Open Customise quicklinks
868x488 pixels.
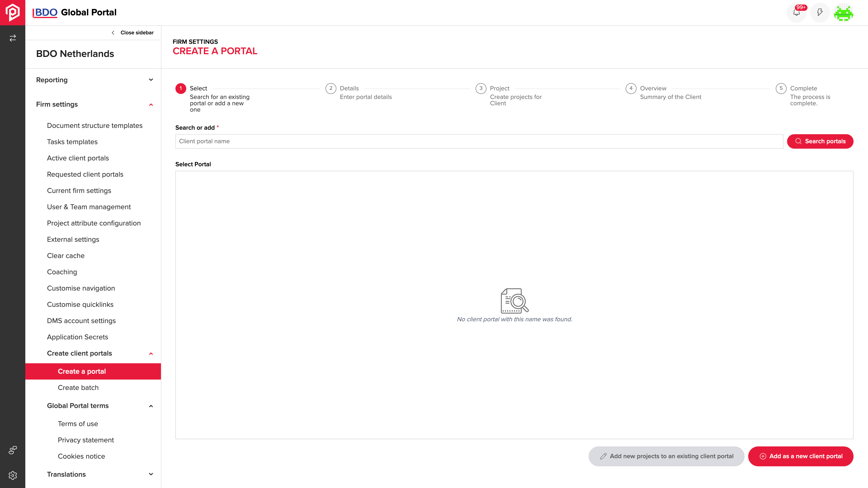tap(80, 305)
